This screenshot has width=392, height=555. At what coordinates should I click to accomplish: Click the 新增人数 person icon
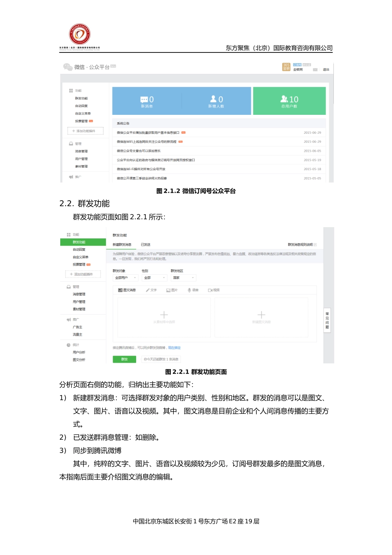213,99
